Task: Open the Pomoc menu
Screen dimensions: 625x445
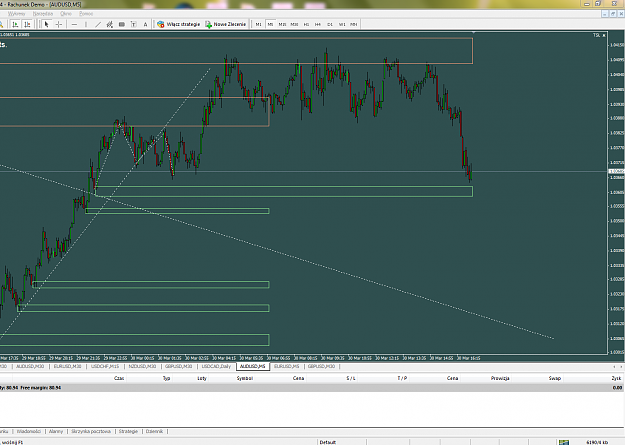Action: coord(86,14)
